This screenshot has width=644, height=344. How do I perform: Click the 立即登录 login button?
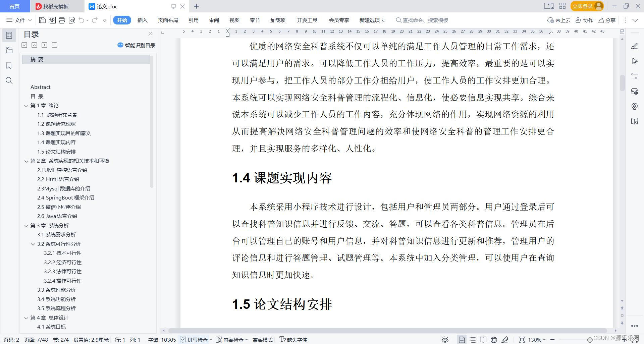[x=583, y=6]
